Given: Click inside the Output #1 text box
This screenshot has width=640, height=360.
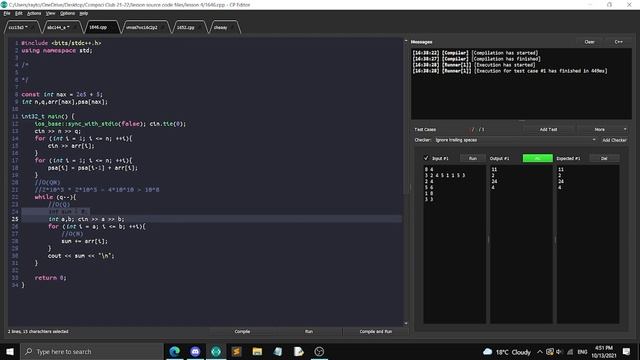Looking at the screenshot, I should [x=521, y=245].
